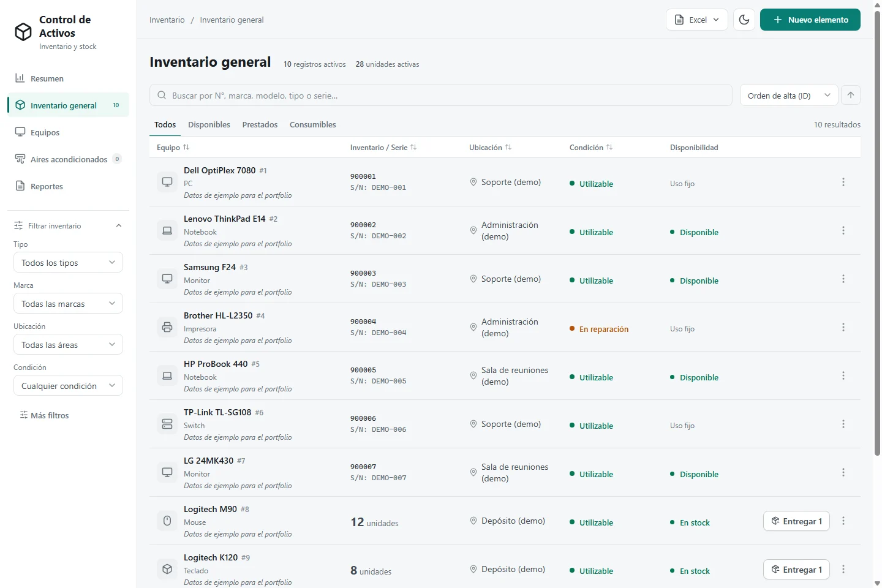Switch to the Disponibles tab
The image size is (882, 588).
(x=209, y=124)
